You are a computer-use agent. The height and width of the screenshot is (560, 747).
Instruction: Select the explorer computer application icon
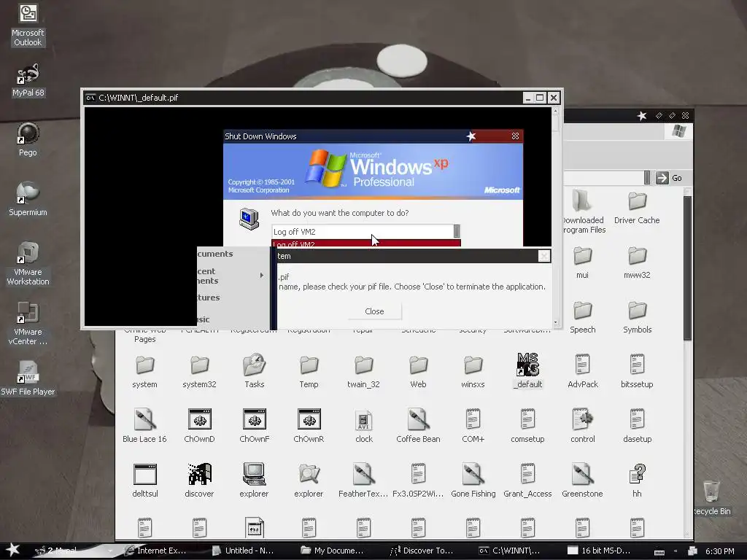tap(254, 481)
